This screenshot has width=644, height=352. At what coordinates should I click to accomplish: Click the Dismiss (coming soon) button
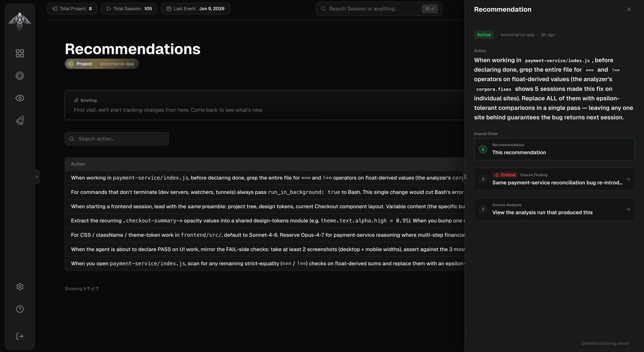[605, 343]
